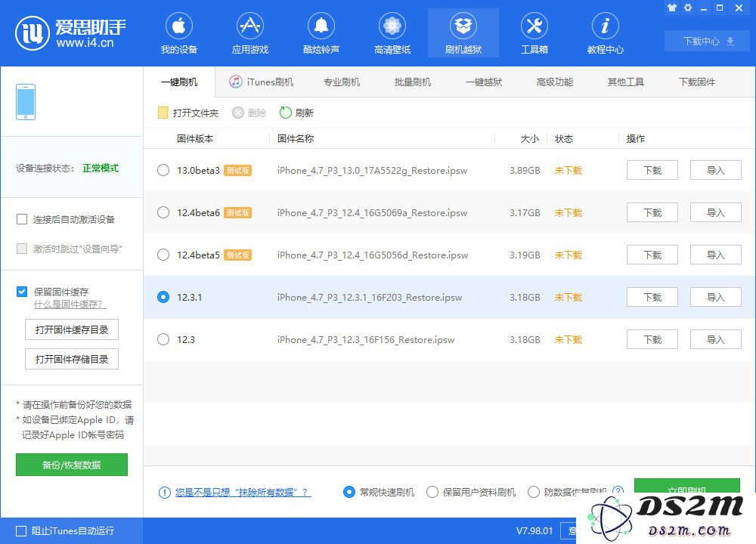756x544 pixels.
Task: Click 打开固件缓存目录 button
Action: (x=72, y=329)
